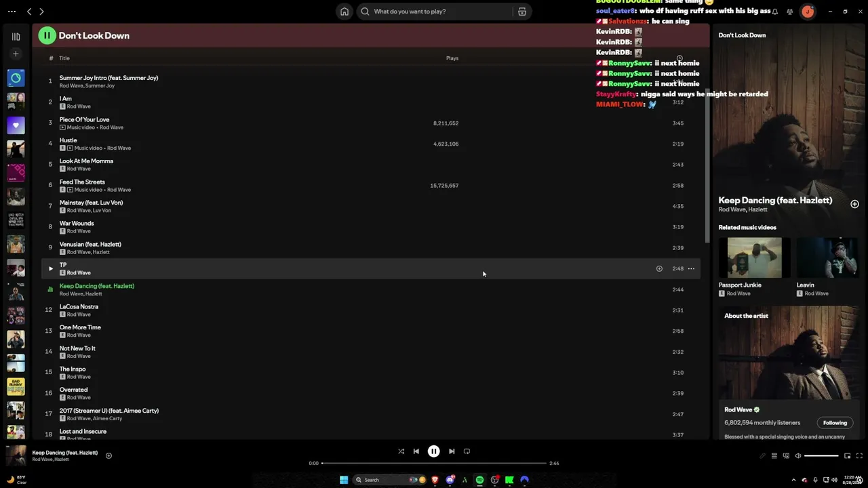This screenshot has height=488, width=868.
Task: Open the About the artist card
Action: [789, 373]
